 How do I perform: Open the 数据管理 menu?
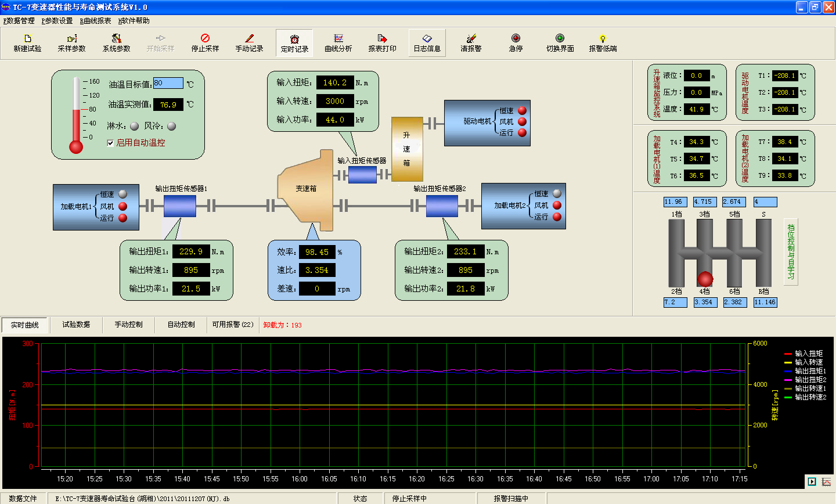click(x=19, y=21)
